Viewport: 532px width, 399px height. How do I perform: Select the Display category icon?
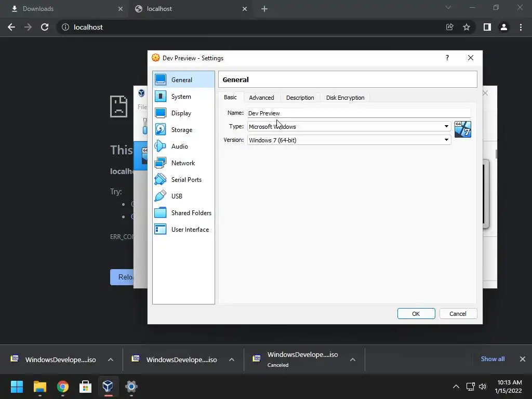[x=161, y=113]
